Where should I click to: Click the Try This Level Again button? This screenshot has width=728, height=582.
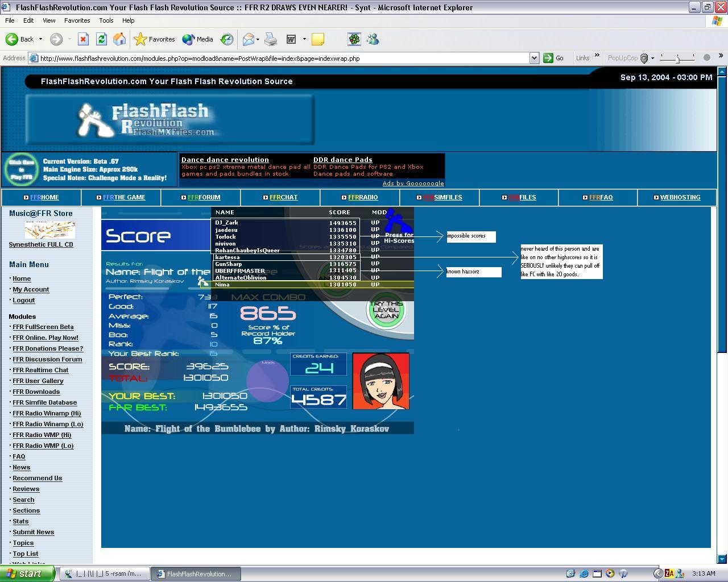(386, 310)
